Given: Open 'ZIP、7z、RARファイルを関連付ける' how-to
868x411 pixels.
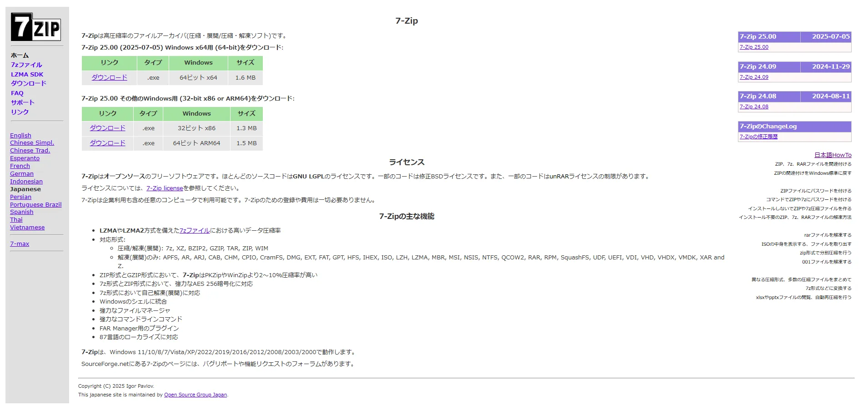Looking at the screenshot, I should pos(813,164).
